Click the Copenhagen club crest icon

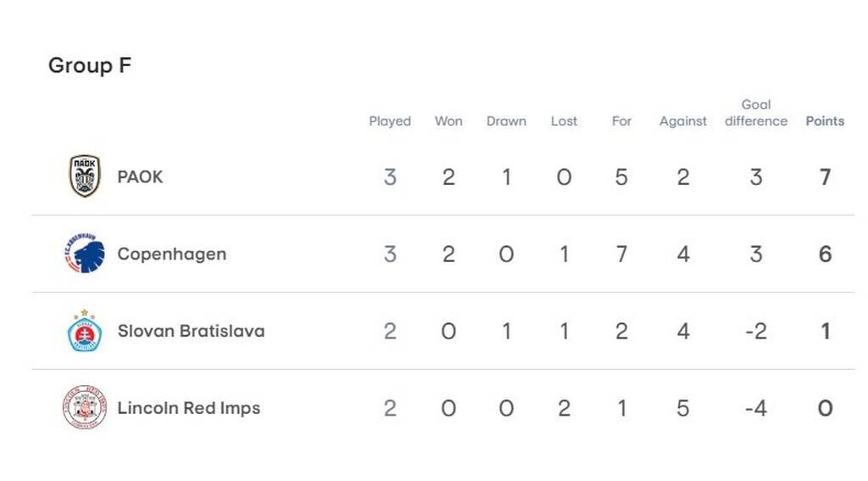pyautogui.click(x=85, y=254)
